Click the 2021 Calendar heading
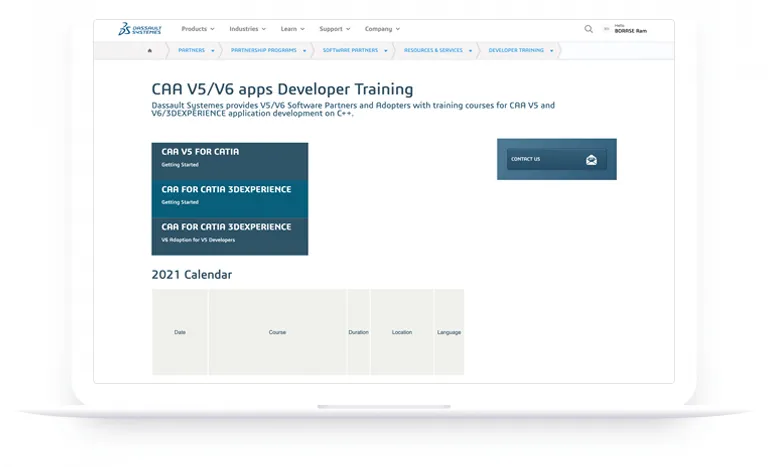 click(192, 274)
